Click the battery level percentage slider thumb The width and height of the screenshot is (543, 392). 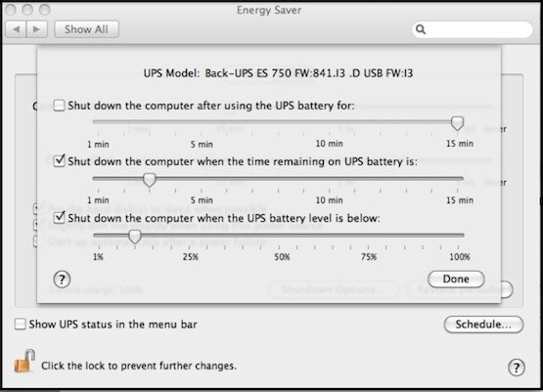135,237
